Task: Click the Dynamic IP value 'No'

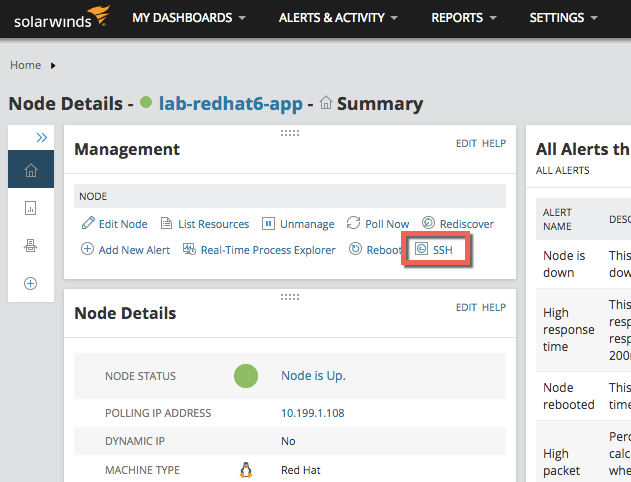Action: tap(288, 441)
